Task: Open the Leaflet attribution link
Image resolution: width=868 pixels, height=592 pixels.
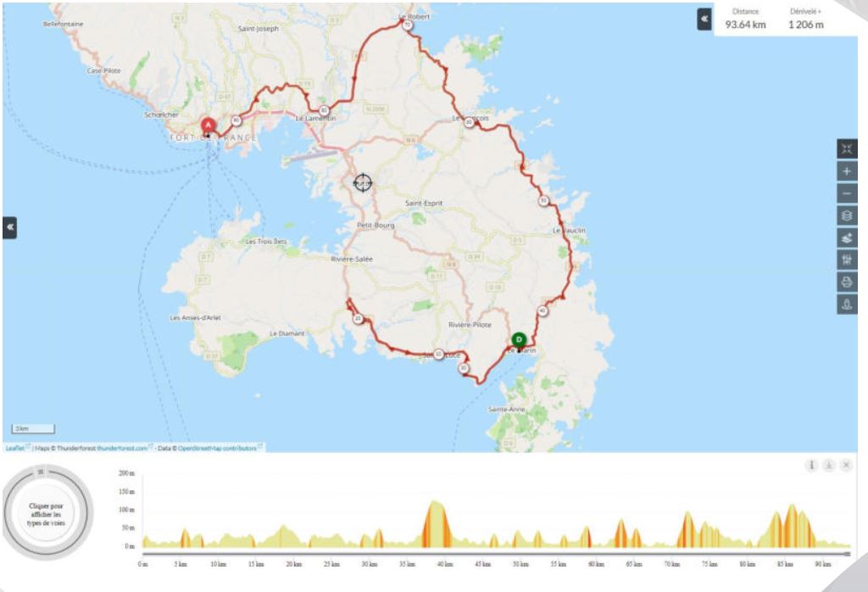Action: pos(15,448)
